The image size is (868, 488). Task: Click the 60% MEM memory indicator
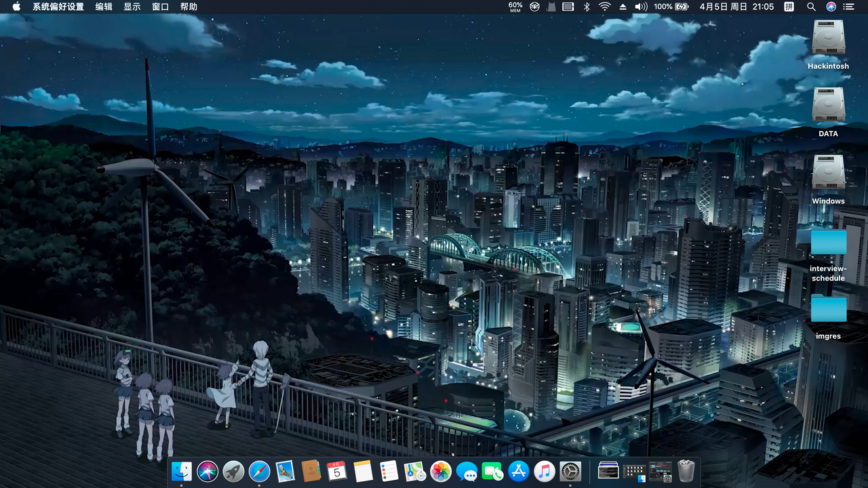point(515,7)
